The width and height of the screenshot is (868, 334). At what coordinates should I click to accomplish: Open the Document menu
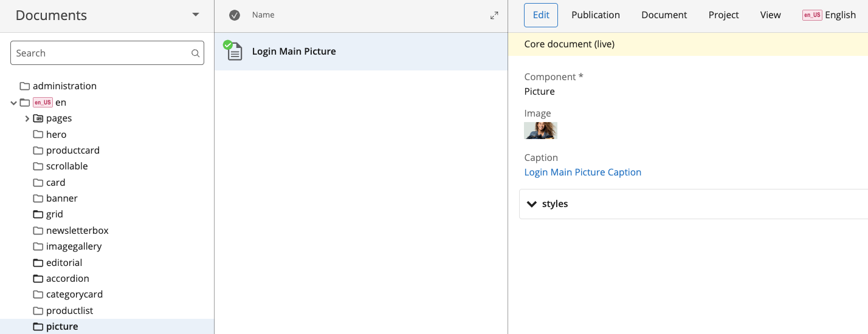pos(664,15)
